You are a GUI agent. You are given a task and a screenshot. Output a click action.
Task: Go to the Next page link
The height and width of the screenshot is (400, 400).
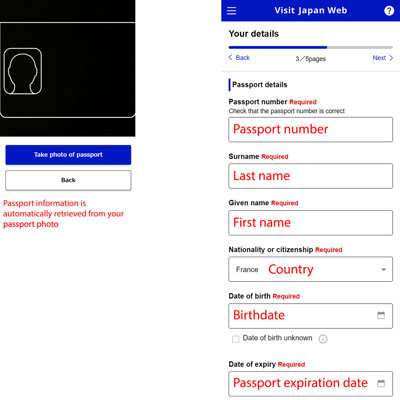click(383, 58)
